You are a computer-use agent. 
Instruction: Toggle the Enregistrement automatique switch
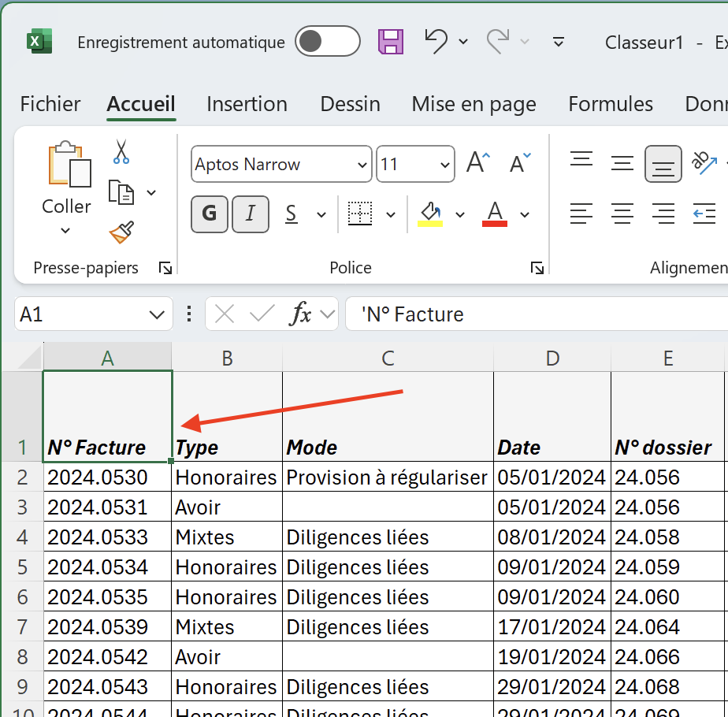(x=327, y=42)
